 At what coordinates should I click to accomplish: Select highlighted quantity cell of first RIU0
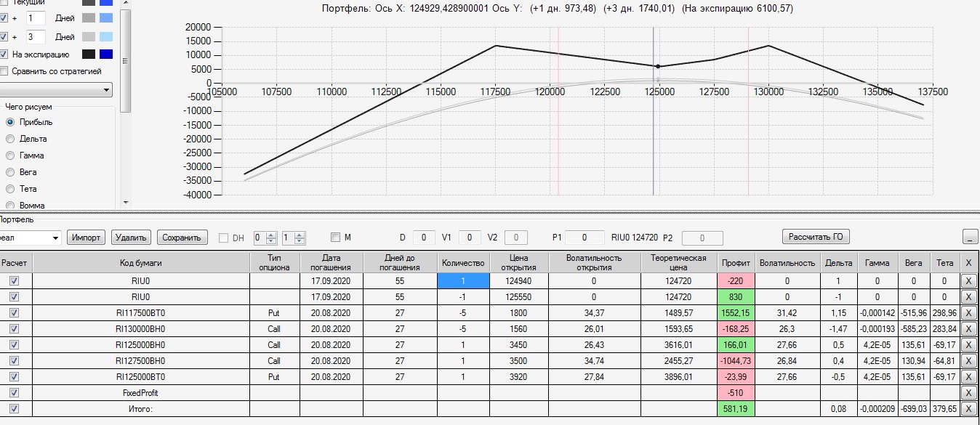coord(462,280)
